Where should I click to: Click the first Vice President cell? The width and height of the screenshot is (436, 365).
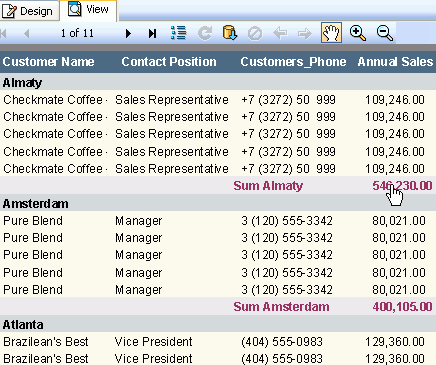[x=154, y=342]
